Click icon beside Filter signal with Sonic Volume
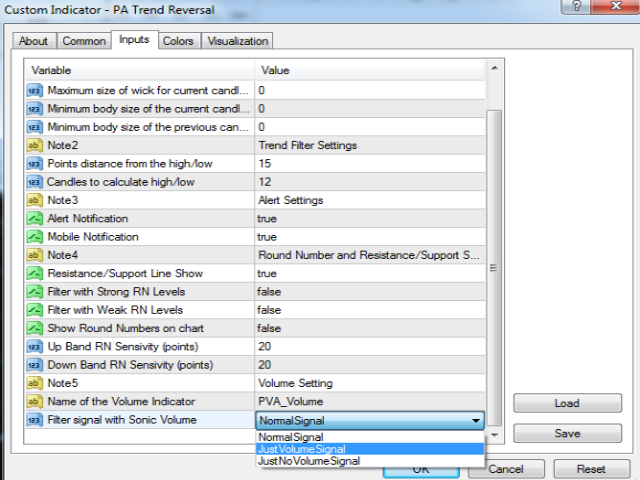Viewport: 640px width, 480px height. coord(35,420)
